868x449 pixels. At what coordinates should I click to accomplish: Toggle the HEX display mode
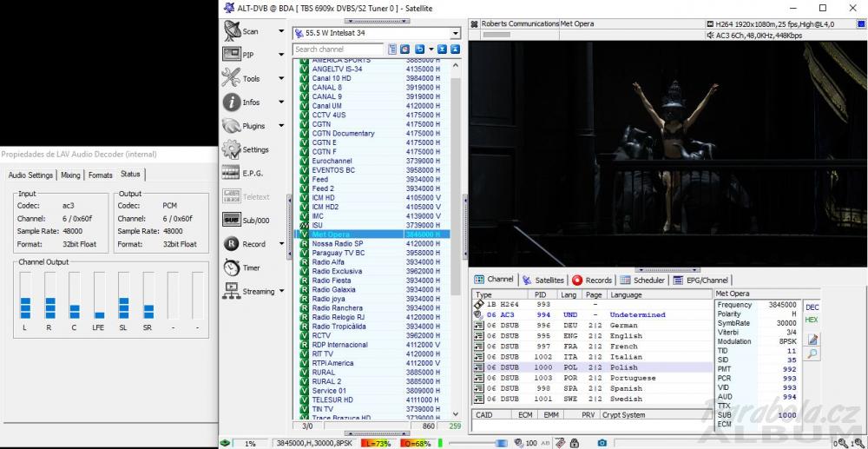812,320
